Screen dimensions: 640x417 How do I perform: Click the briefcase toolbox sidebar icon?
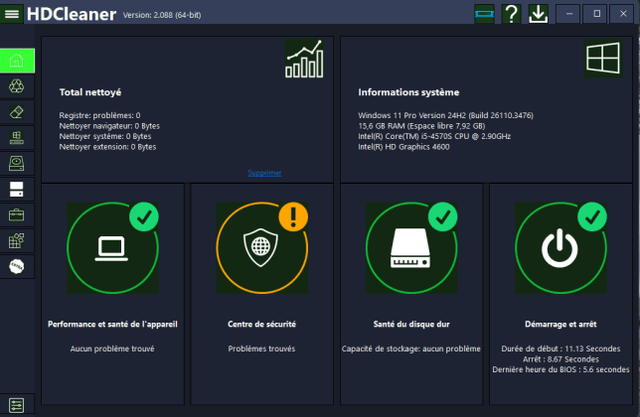pos(17,215)
